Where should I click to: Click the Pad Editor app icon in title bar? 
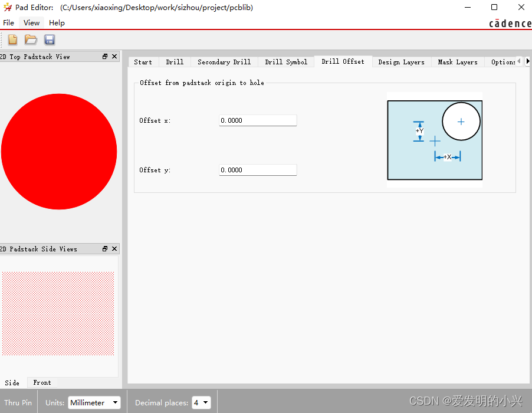(8, 7)
